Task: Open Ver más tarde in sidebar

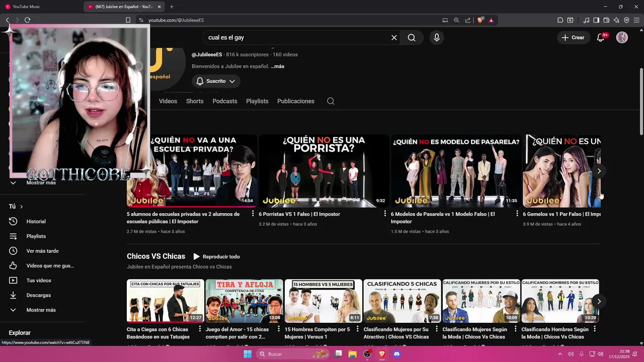Action: [42, 251]
